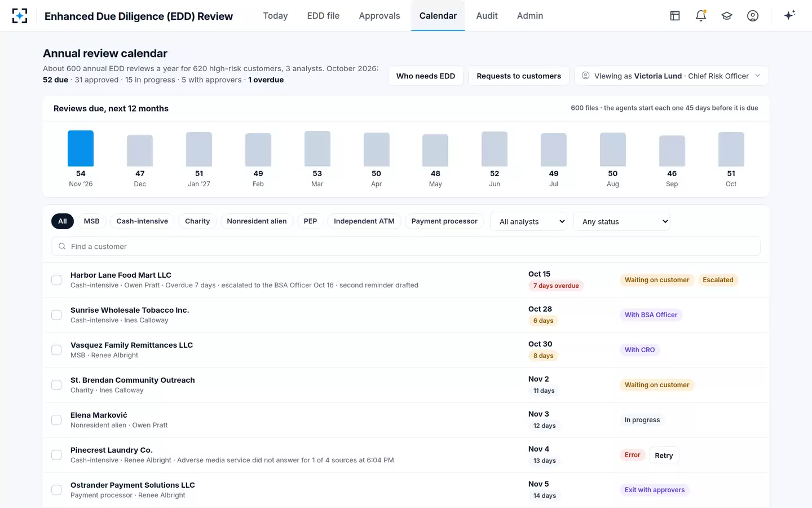Check the Vasquez Family Remittances row
The height and width of the screenshot is (508, 812).
click(x=56, y=350)
